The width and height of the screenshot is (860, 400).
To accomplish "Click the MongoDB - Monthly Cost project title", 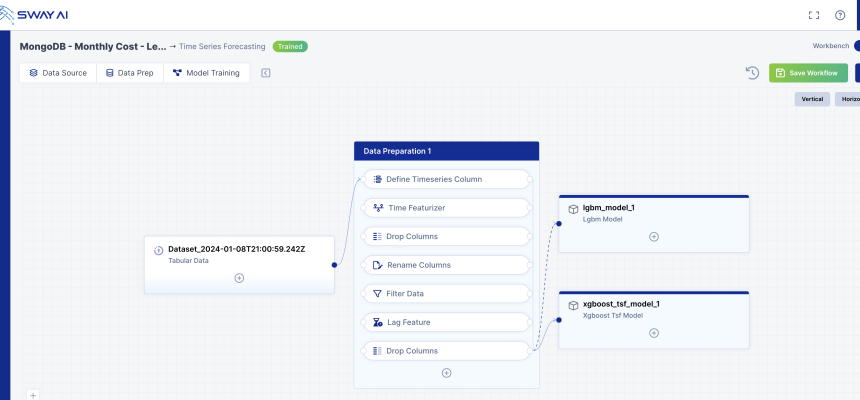I will click(93, 47).
